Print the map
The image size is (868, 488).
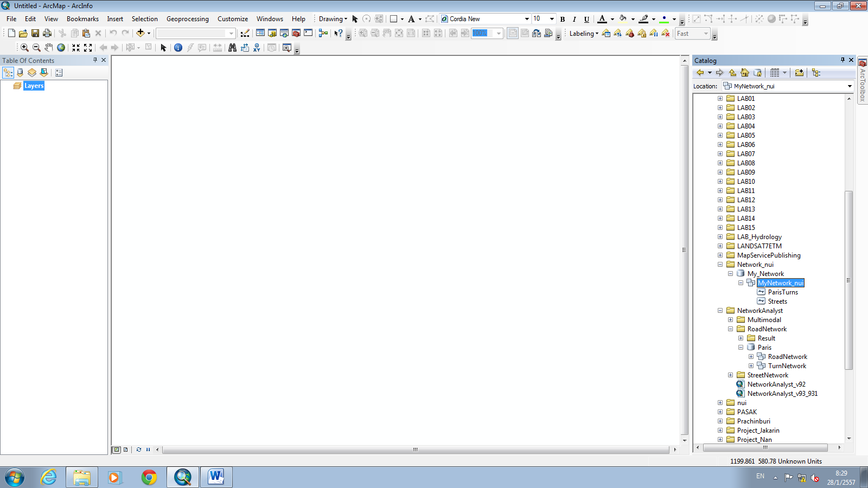coord(47,33)
